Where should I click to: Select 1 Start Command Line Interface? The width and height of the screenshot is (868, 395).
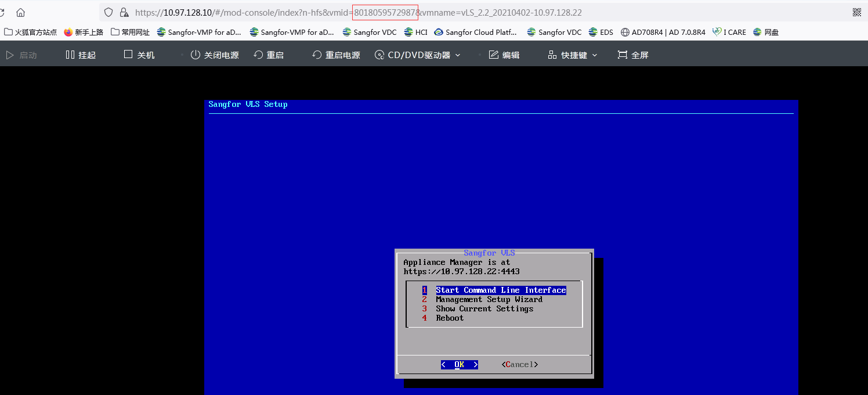click(494, 290)
